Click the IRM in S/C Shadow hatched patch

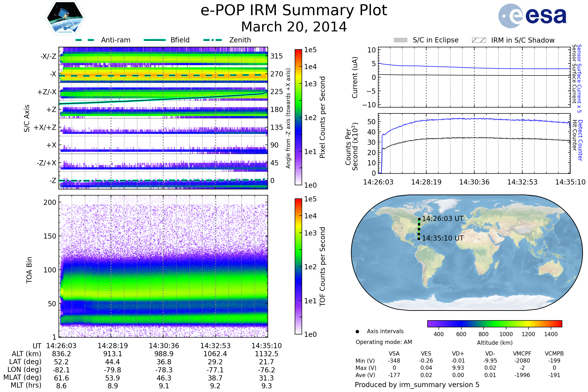[479, 40]
